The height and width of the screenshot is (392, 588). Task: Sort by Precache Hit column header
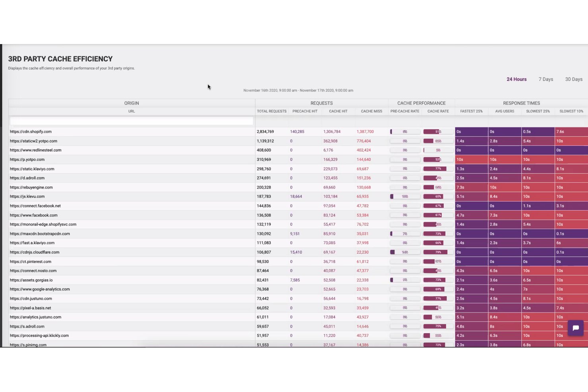click(305, 111)
